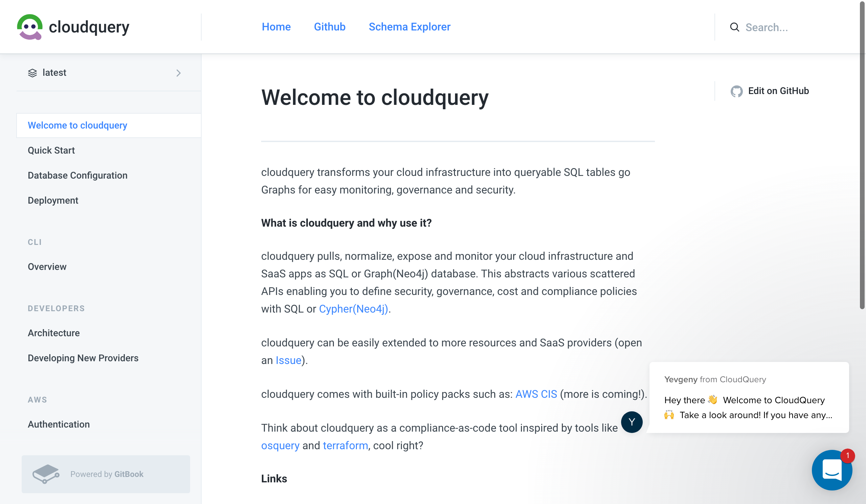
Task: Open the Architecture page
Action: [x=53, y=333]
